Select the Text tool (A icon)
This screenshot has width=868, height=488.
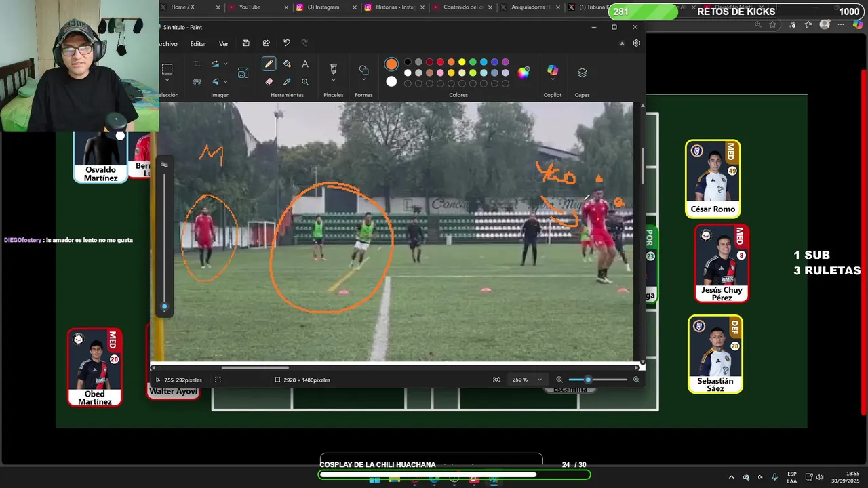click(x=305, y=64)
